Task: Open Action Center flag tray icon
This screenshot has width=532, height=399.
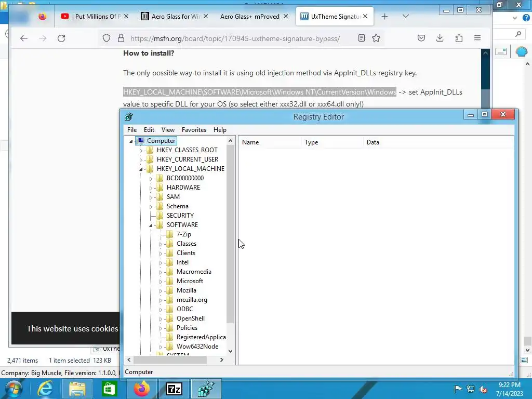Action: click(x=458, y=389)
